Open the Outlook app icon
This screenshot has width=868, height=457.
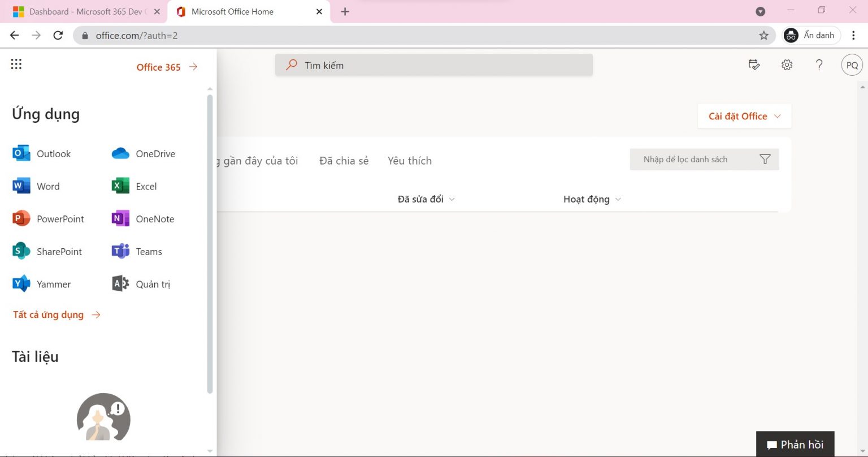click(21, 153)
